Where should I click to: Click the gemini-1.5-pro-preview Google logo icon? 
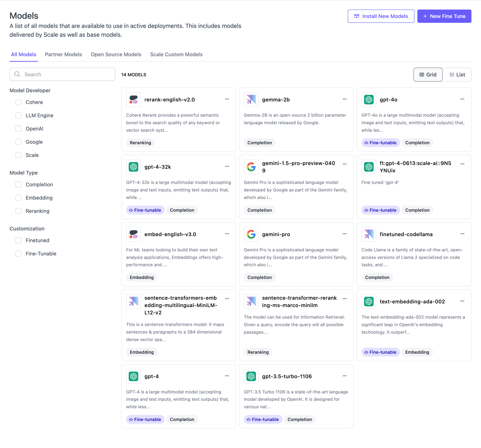coord(251,167)
